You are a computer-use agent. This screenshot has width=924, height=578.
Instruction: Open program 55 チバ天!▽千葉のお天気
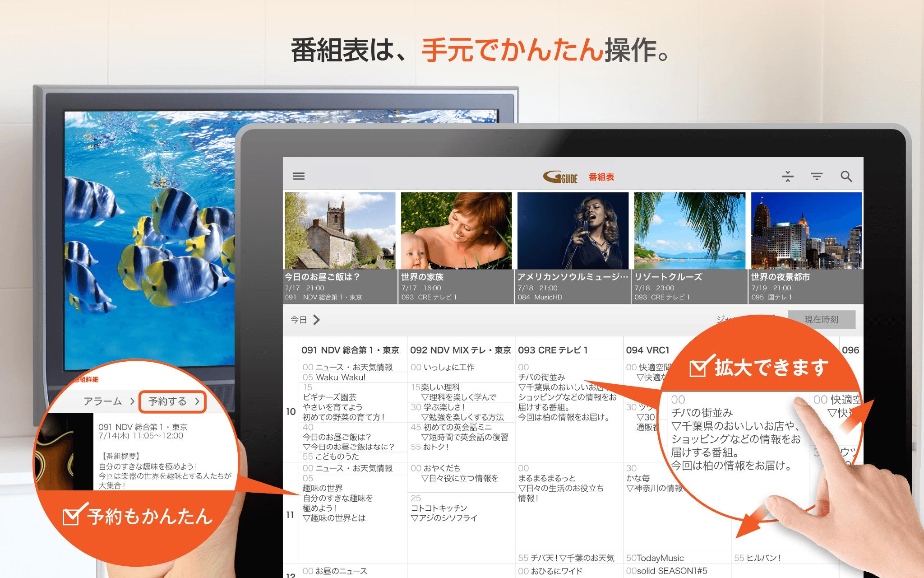coord(569,558)
